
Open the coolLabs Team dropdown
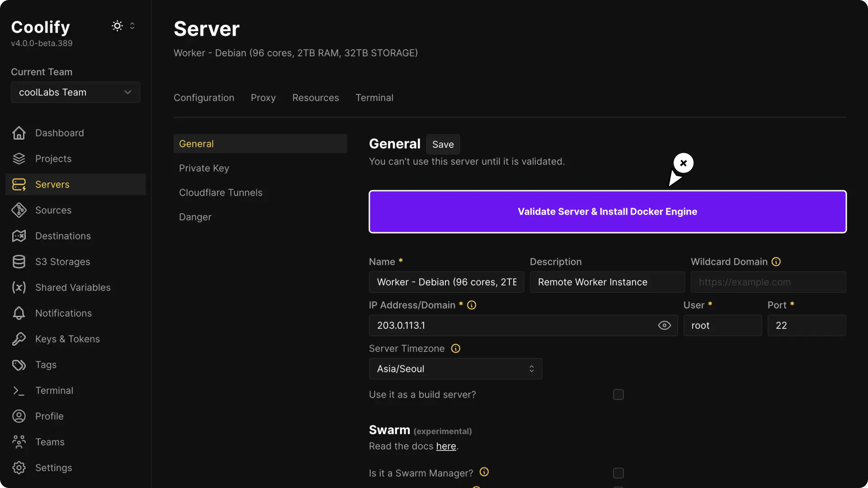tap(75, 92)
